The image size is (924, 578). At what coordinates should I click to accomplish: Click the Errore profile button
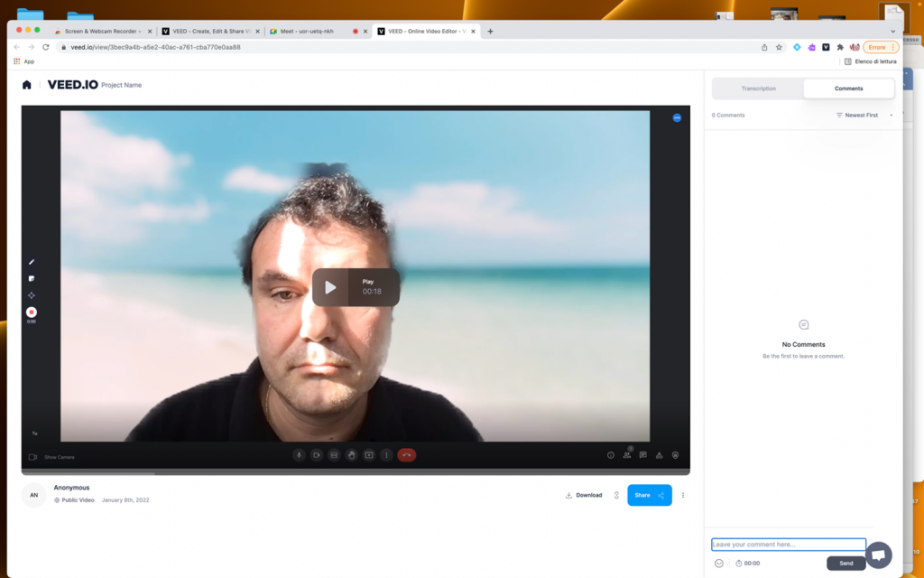[x=881, y=47]
